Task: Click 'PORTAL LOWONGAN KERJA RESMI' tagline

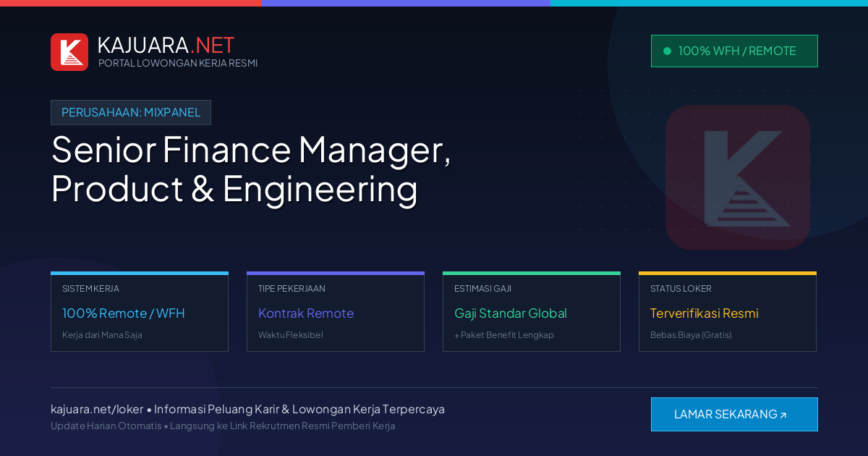Action: 178,63
